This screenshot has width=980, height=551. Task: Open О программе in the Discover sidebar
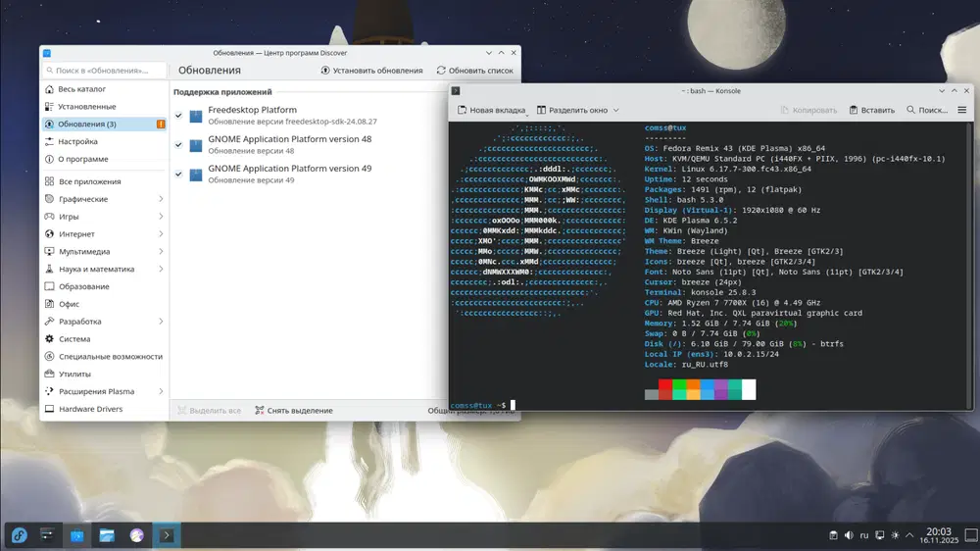tap(105, 159)
